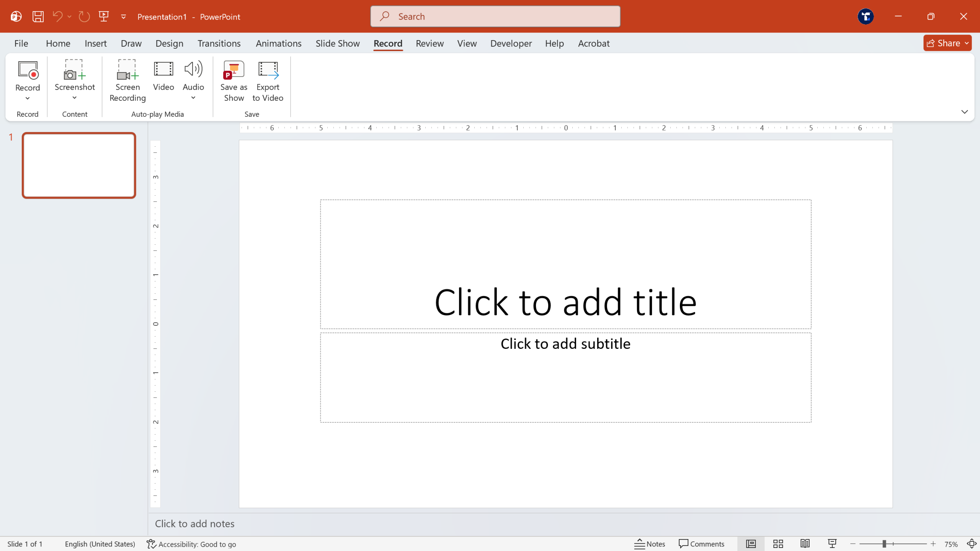Open the Review tab
980x551 pixels.
coord(430,43)
